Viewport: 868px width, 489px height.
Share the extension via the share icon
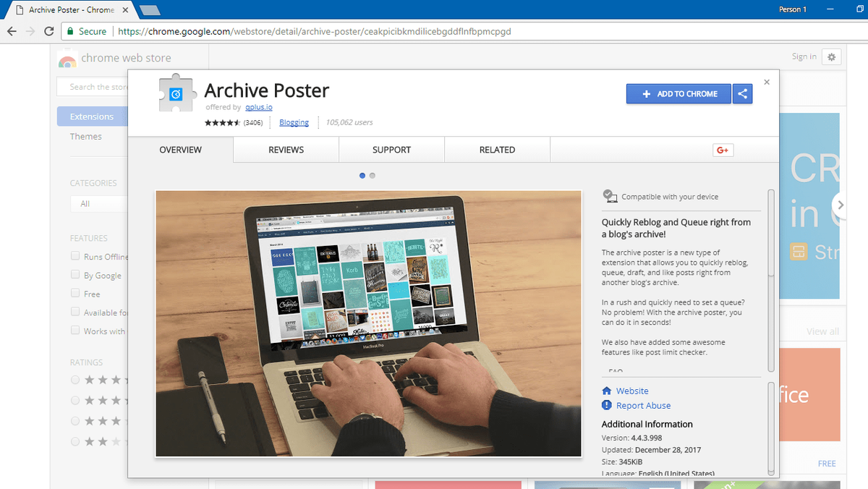[742, 93]
